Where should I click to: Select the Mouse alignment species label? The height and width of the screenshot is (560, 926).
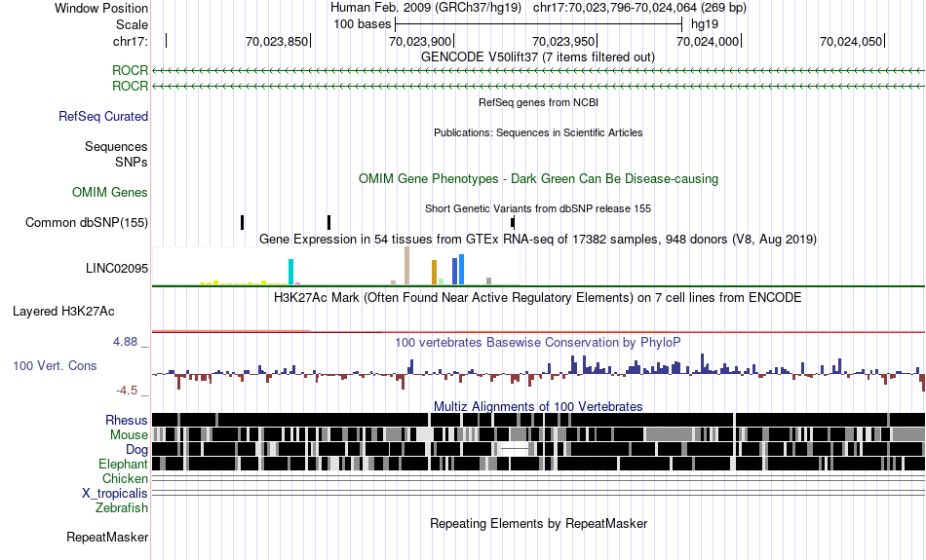point(129,435)
